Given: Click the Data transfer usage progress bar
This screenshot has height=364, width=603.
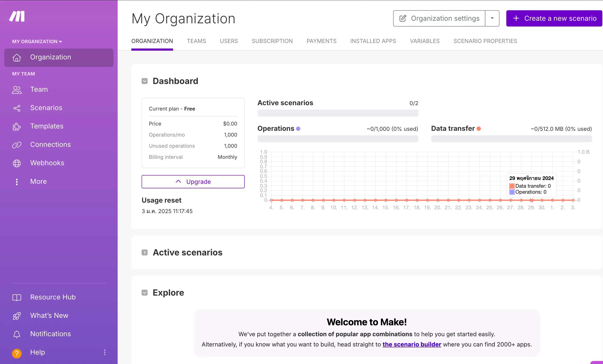Looking at the screenshot, I should 511,139.
